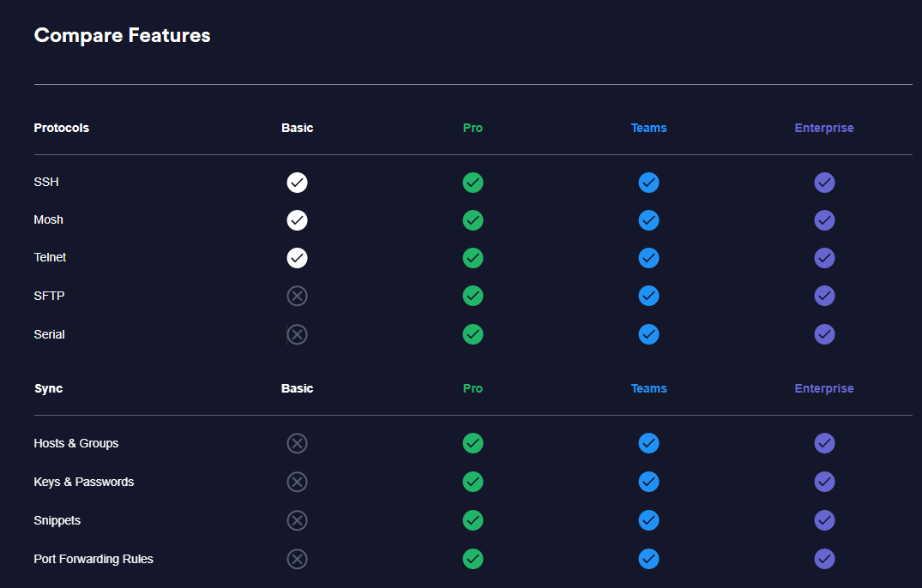Select the Teams column header in Protocols
922x588 pixels.
point(648,128)
